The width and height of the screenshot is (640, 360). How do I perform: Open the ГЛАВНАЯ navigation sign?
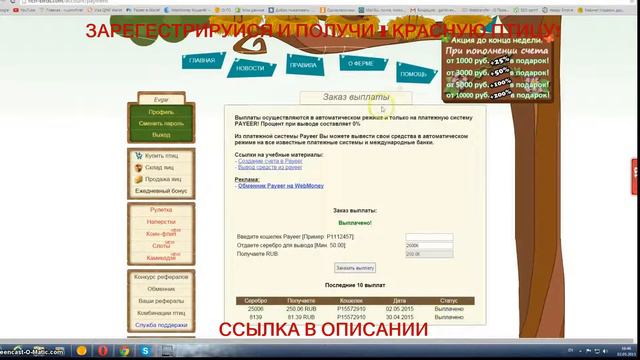tap(203, 60)
